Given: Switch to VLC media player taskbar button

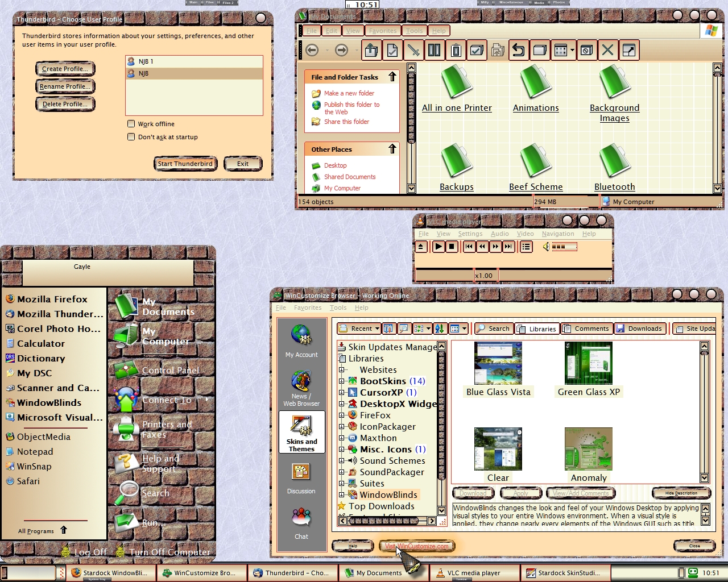Looking at the screenshot, I should [x=474, y=573].
